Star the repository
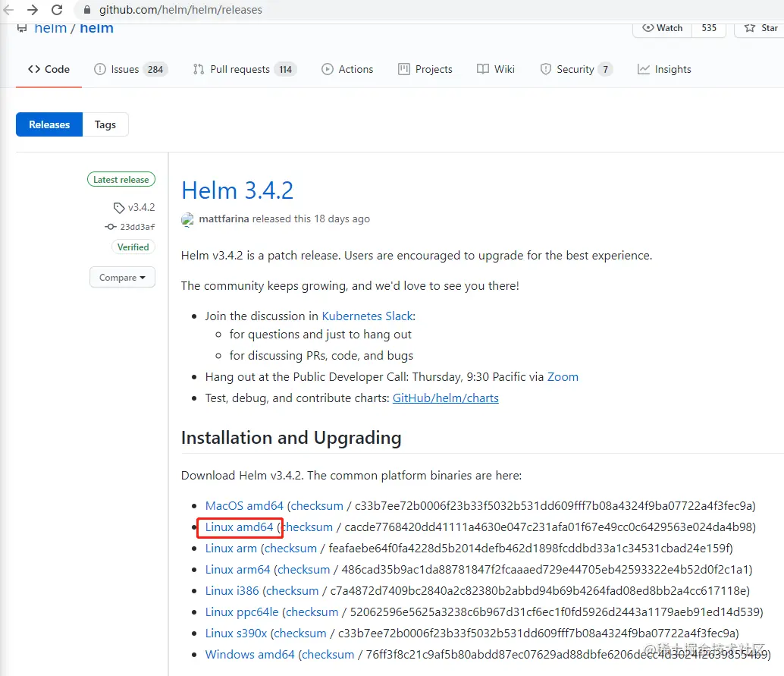 tap(760, 28)
